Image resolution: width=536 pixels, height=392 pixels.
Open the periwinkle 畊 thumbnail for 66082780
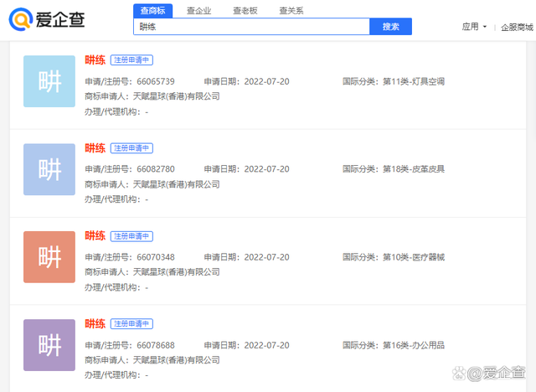tap(49, 169)
